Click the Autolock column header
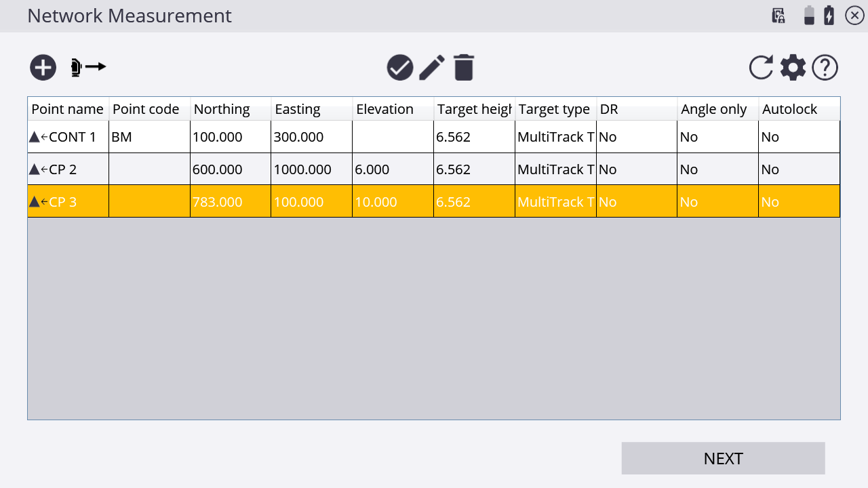Image resolution: width=868 pixels, height=488 pixels. pos(799,109)
